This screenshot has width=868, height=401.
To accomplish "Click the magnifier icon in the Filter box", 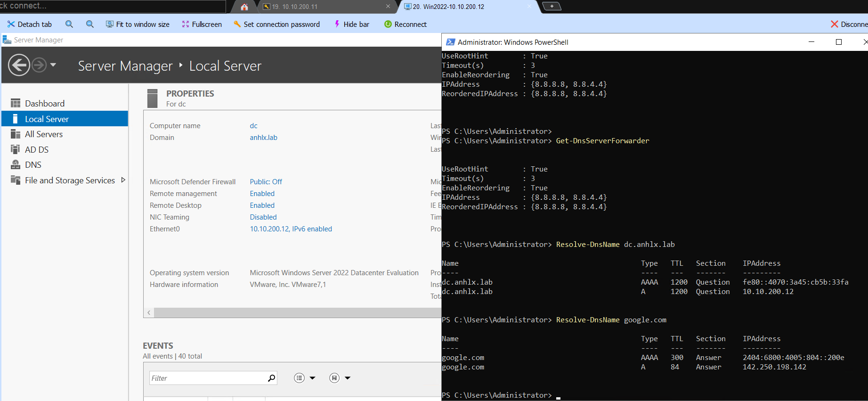I will 271,378.
